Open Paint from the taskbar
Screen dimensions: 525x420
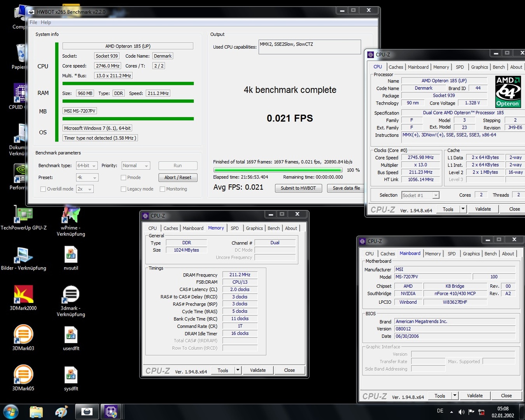(x=61, y=412)
